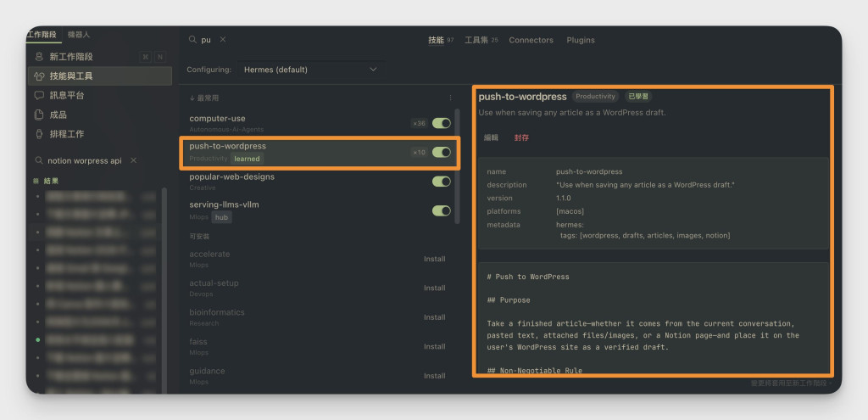Click the 訊息平台 chat bubble icon
The image size is (868, 420).
point(39,95)
